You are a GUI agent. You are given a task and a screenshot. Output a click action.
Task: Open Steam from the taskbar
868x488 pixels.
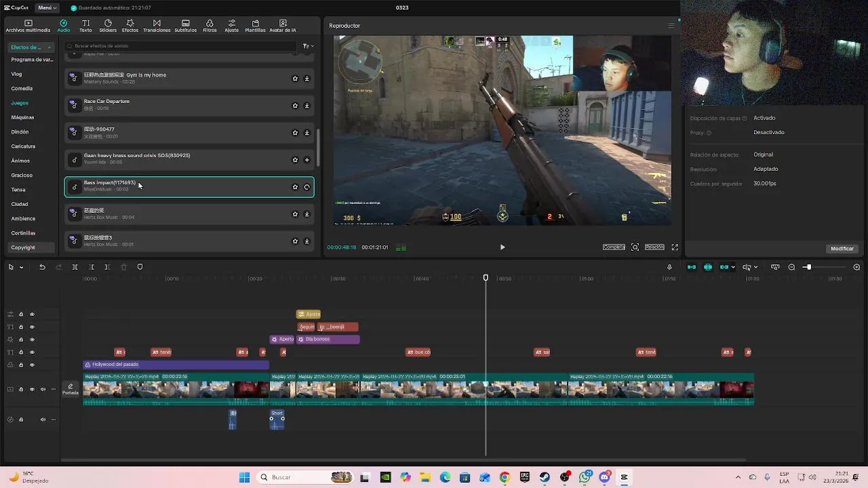coord(545,477)
